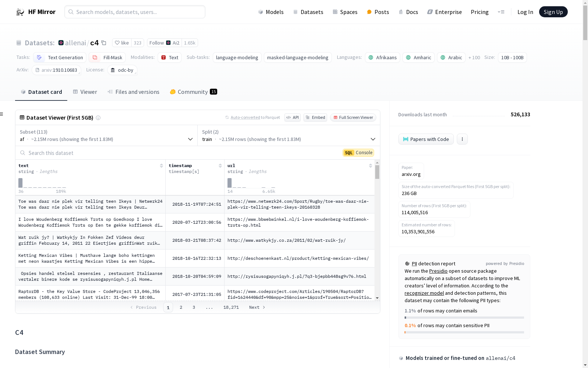588x368 pixels.
Task: Focus the Search this dataset field
Action: [x=178, y=153]
